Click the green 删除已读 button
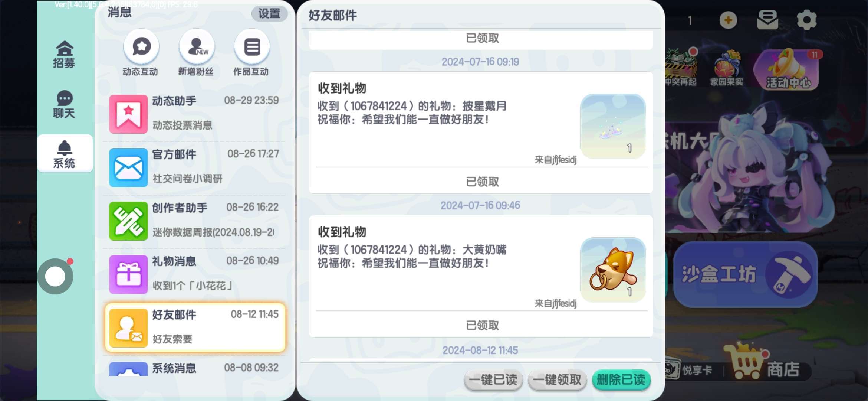The image size is (868, 401). pos(621,380)
